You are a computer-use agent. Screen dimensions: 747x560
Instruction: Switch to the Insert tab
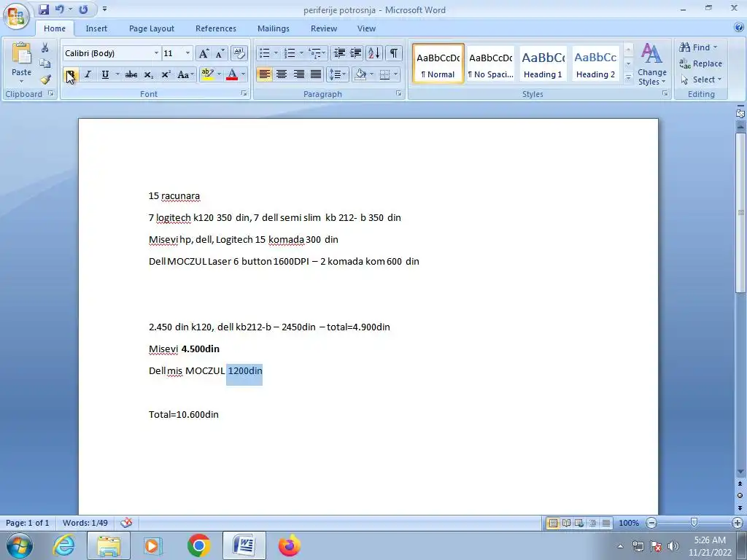96,28
